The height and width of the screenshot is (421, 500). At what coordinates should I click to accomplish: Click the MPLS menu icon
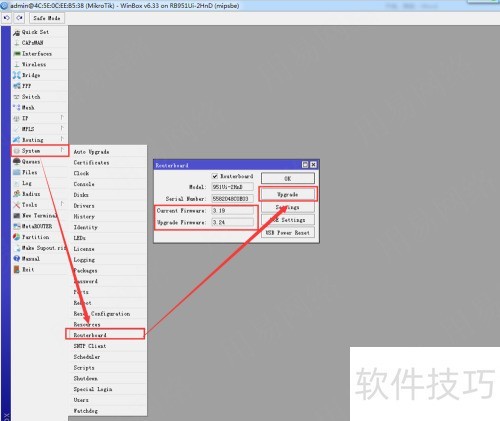click(x=17, y=129)
